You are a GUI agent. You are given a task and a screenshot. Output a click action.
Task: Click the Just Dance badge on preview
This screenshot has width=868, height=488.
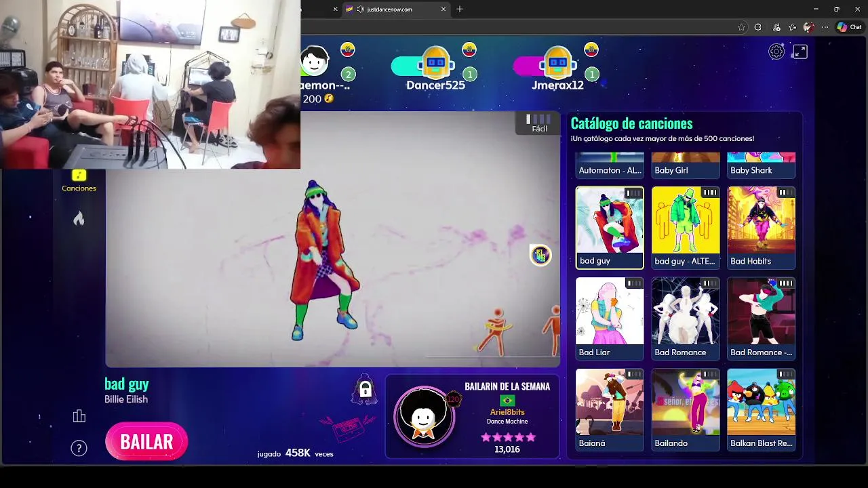coord(540,255)
